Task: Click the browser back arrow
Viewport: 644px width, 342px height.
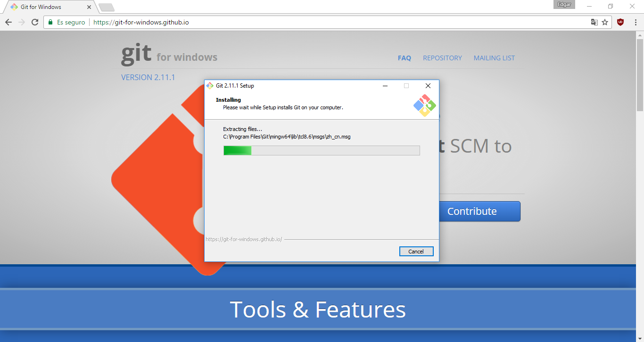Action: [x=8, y=22]
